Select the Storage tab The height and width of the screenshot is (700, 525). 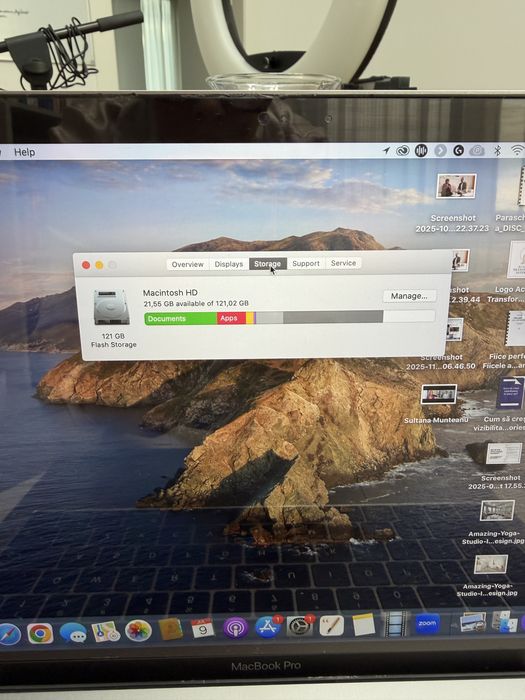click(267, 263)
